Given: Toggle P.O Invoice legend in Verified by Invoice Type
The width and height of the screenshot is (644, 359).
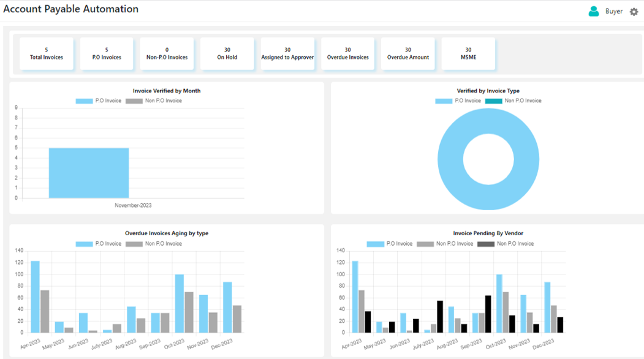Looking at the screenshot, I should tap(458, 101).
